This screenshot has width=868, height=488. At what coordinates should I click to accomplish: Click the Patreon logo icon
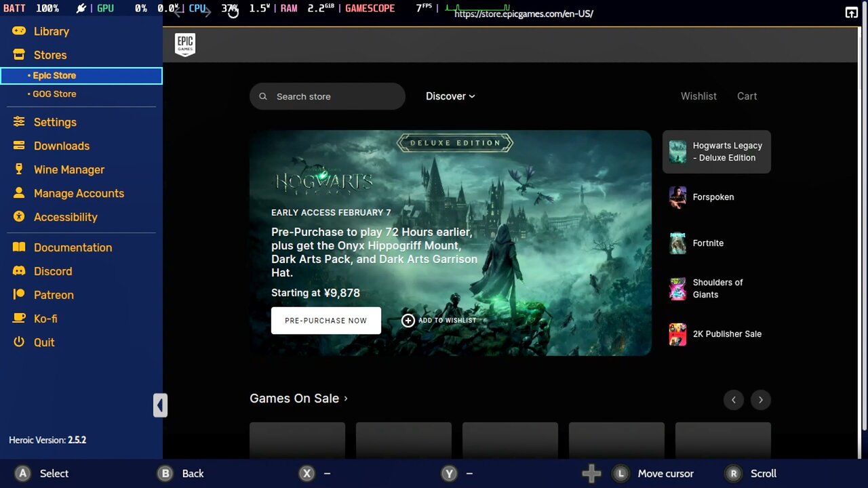pyautogui.click(x=19, y=295)
